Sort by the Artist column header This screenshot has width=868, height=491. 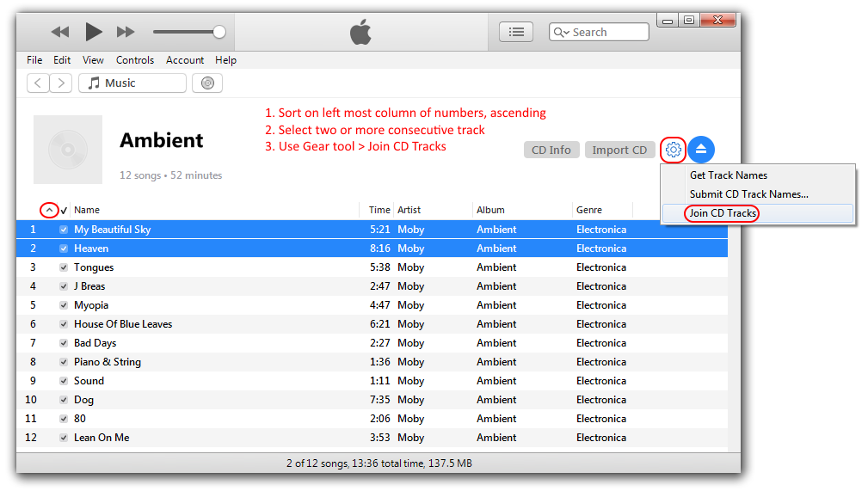(409, 210)
